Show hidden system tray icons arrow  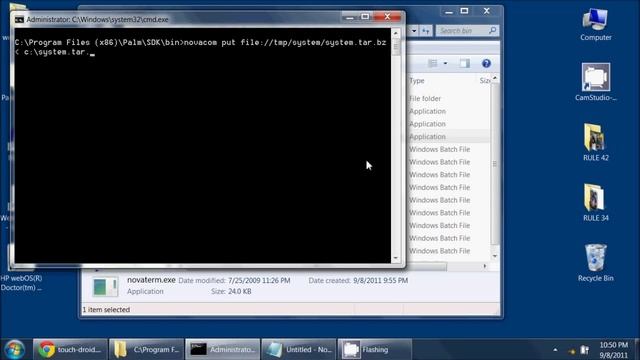tap(555, 350)
